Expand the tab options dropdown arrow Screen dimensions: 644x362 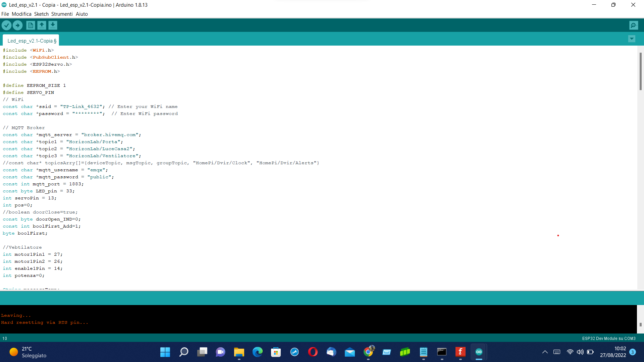632,39
